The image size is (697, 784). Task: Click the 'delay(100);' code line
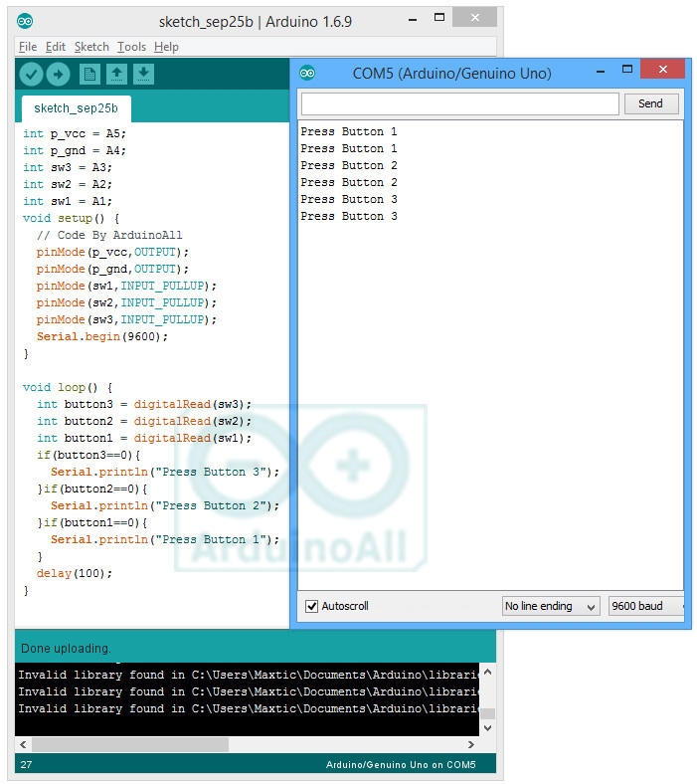(74, 573)
